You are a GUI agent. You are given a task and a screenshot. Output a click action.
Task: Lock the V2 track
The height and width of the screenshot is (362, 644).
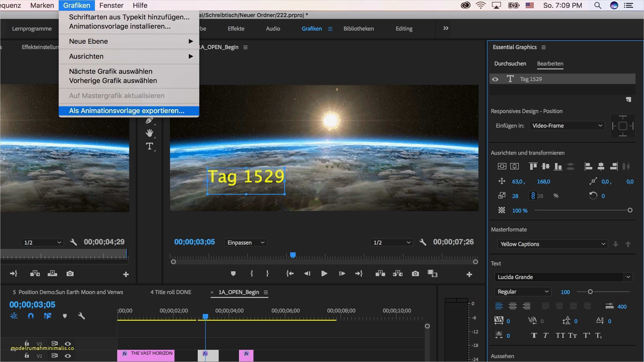(27, 356)
